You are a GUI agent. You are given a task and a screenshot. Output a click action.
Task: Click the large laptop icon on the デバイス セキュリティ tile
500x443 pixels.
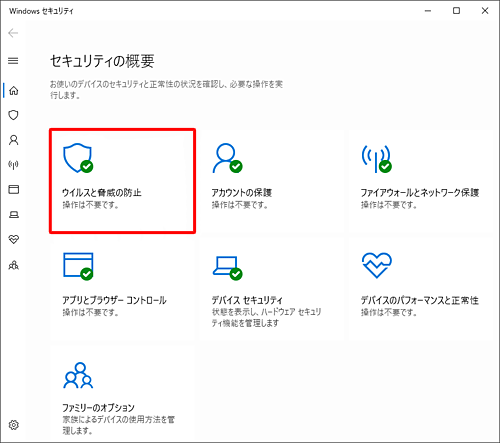click(227, 268)
